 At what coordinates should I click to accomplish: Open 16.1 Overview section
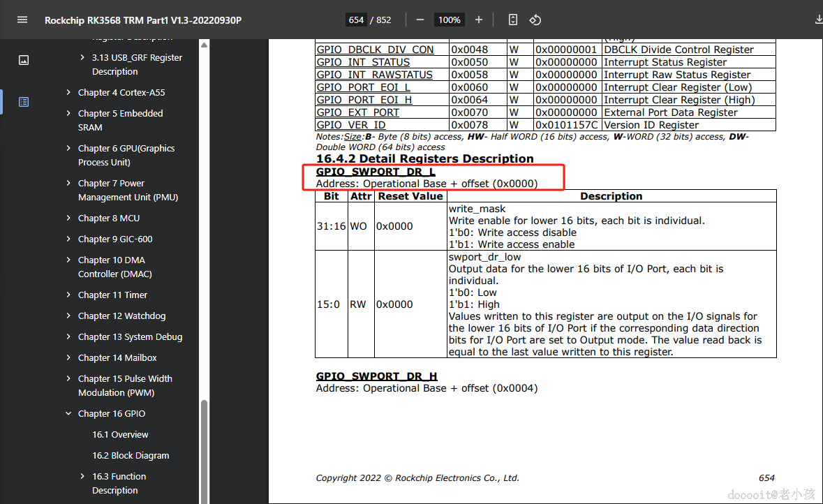click(120, 435)
